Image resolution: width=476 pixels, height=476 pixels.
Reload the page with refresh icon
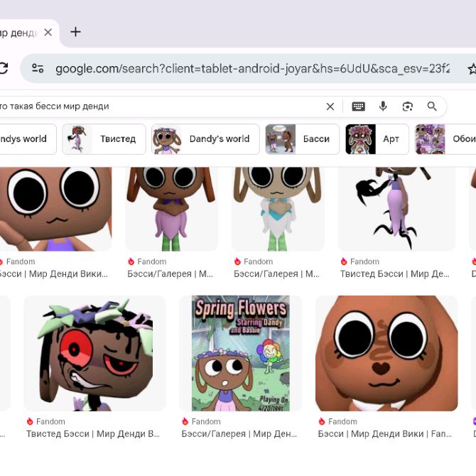(x=4, y=68)
